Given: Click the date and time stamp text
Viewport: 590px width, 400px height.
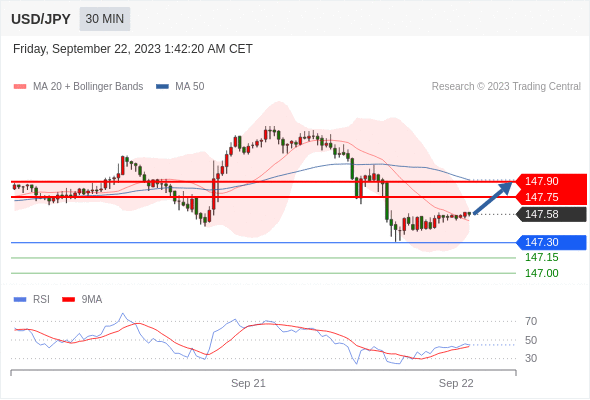Looking at the screenshot, I should [133, 49].
